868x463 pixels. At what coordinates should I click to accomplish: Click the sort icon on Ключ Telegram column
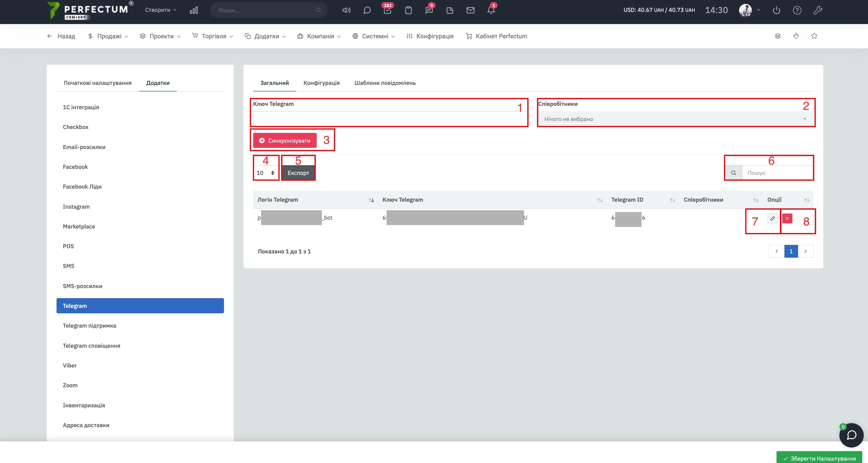click(x=599, y=199)
